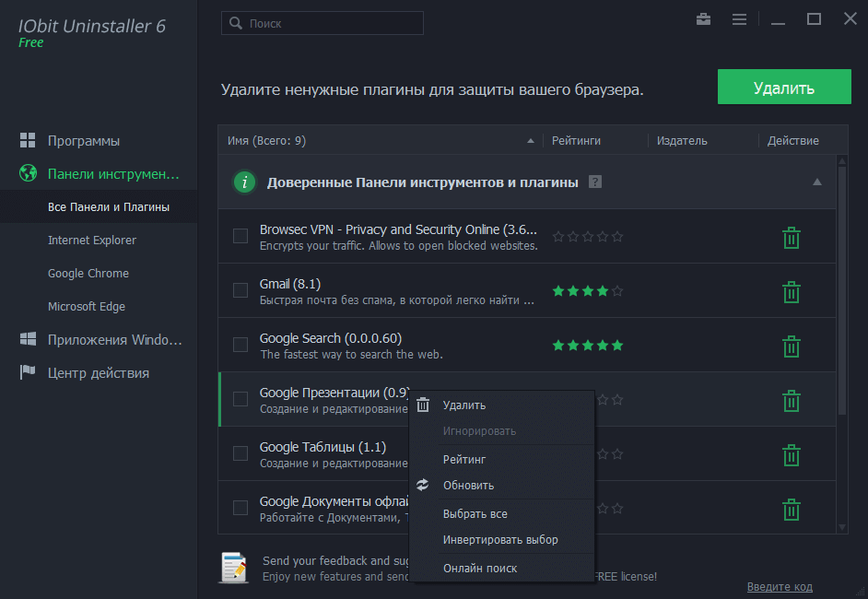Tick the Google Презентации checkbox
868x599 pixels.
coord(240,399)
